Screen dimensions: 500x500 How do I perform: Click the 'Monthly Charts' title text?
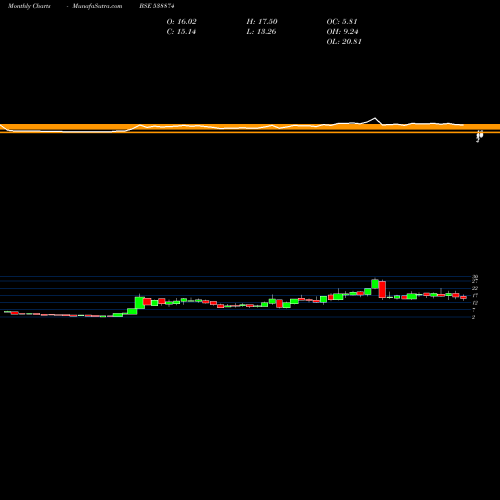click(x=29, y=6)
